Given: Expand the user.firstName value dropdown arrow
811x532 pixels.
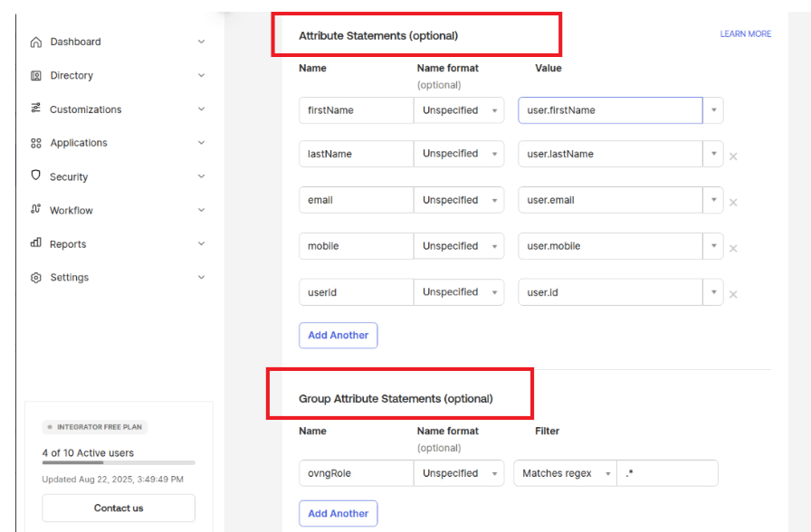Looking at the screenshot, I should [x=713, y=109].
